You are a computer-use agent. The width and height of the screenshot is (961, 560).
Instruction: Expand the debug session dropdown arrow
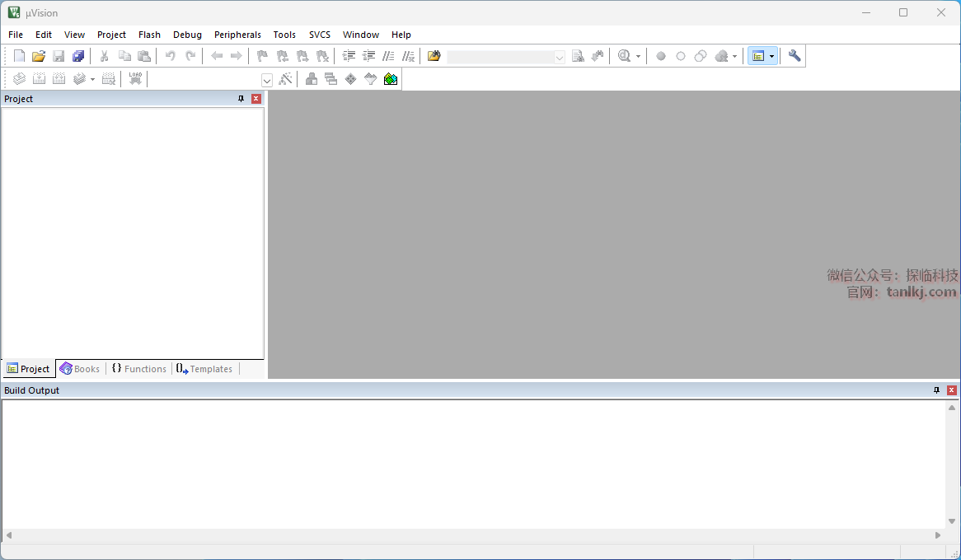point(638,57)
